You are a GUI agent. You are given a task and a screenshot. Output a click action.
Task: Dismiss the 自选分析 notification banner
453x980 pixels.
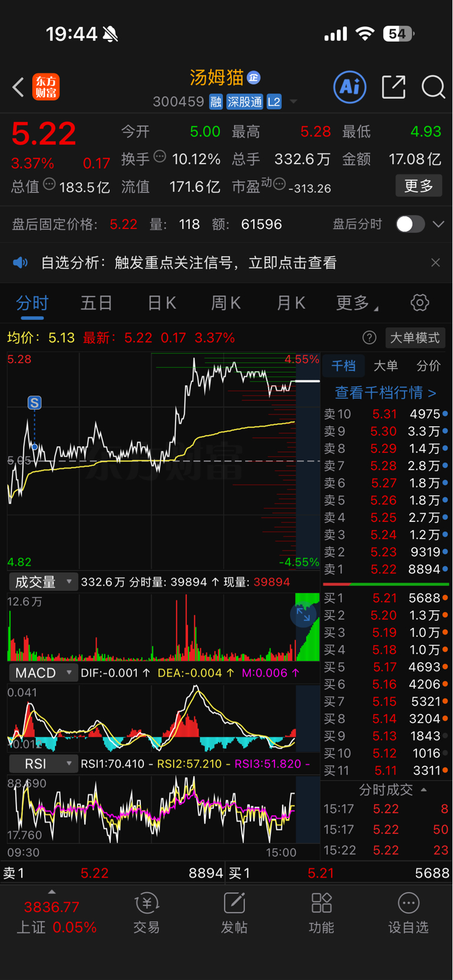(435, 263)
